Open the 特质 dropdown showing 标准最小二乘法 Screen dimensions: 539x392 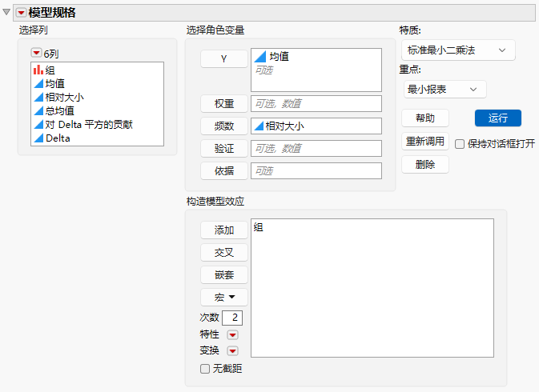[x=458, y=50]
